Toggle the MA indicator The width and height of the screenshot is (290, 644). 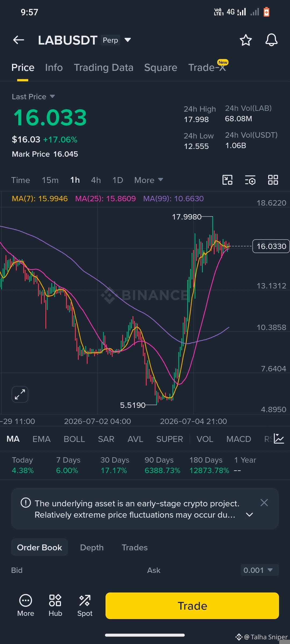point(13,439)
